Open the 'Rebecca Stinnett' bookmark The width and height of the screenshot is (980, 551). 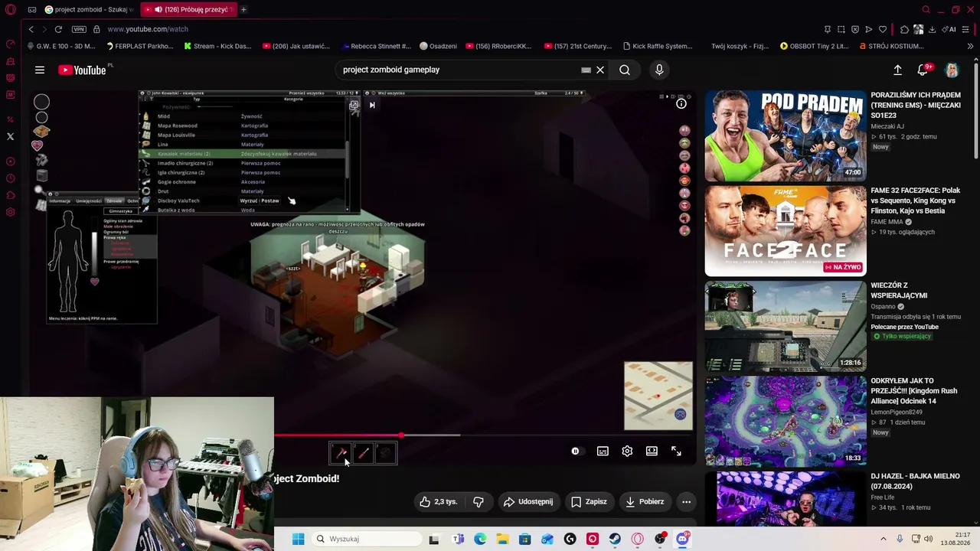[x=377, y=46]
